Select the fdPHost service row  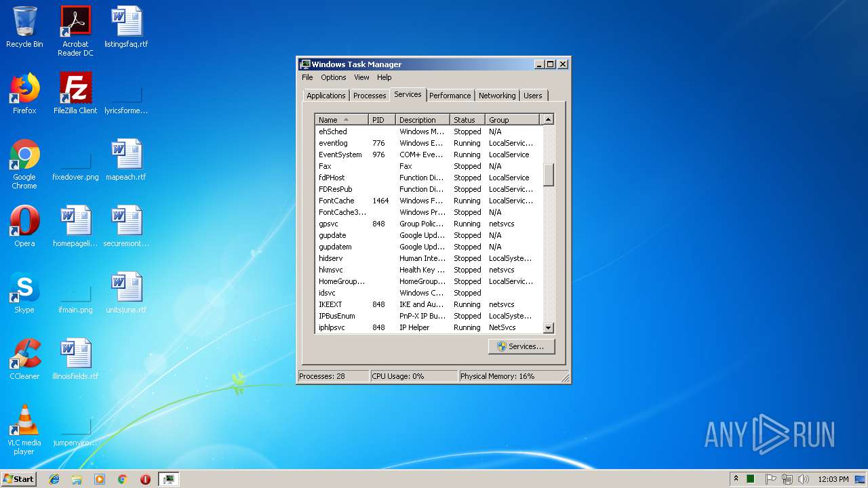(x=429, y=178)
